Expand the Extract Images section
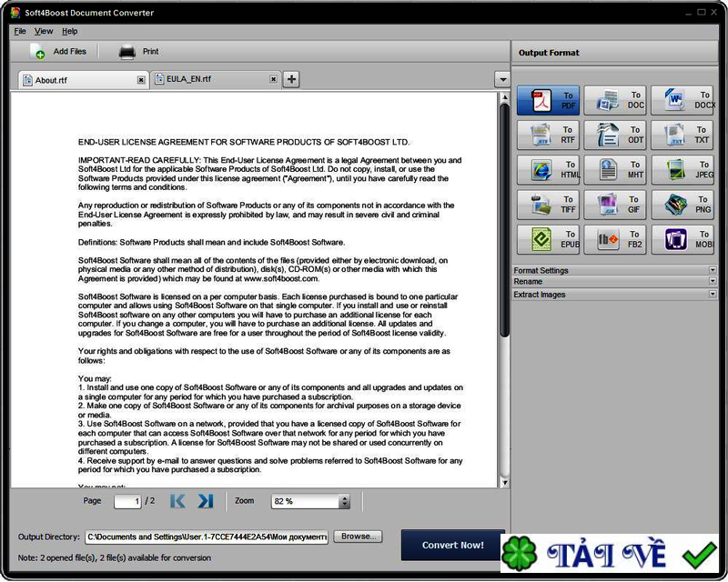The image size is (728, 582). [614, 295]
